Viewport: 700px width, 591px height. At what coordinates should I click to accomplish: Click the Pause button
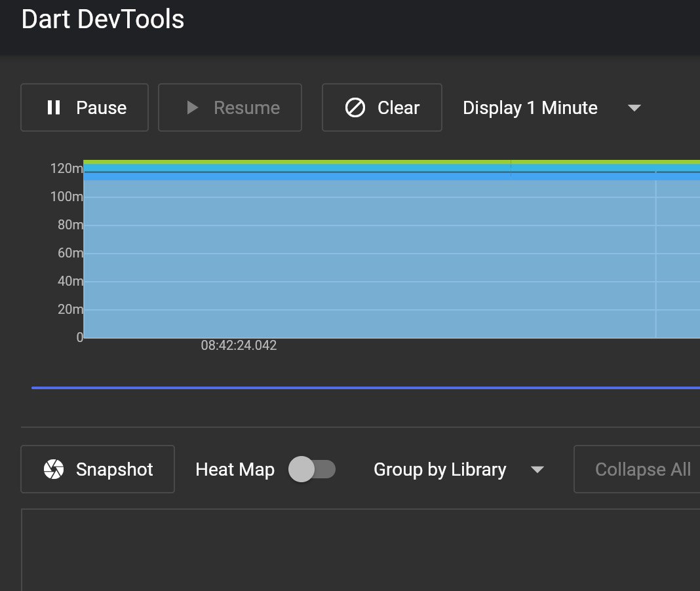click(x=85, y=107)
